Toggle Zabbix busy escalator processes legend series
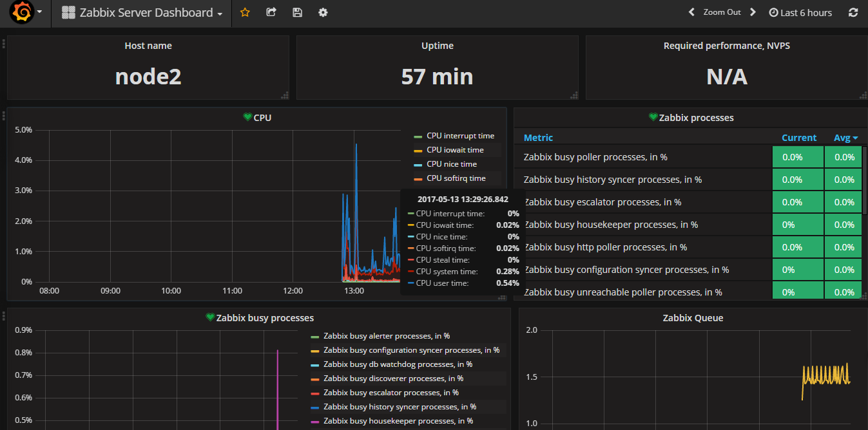 (x=391, y=393)
